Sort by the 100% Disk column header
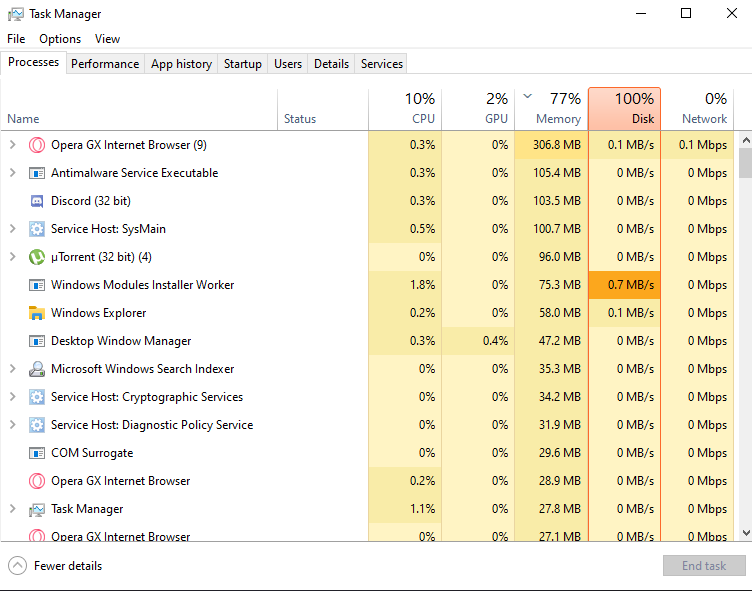The height and width of the screenshot is (591, 752). click(624, 109)
